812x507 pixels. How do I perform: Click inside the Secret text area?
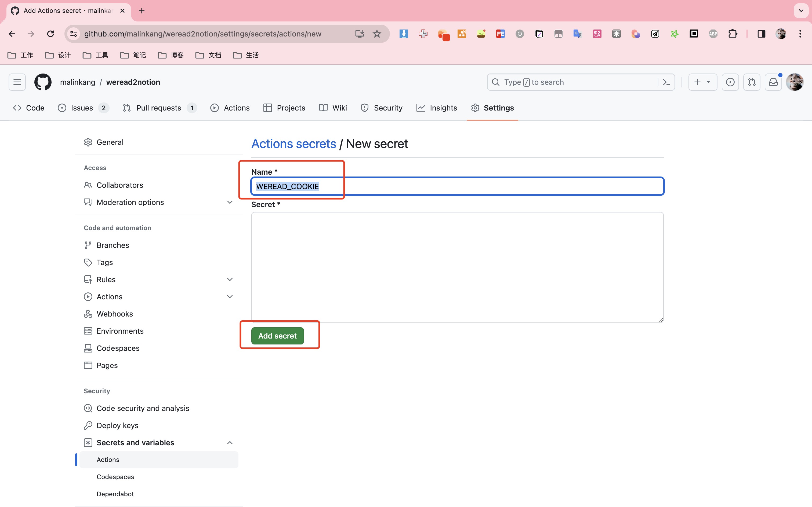click(457, 267)
